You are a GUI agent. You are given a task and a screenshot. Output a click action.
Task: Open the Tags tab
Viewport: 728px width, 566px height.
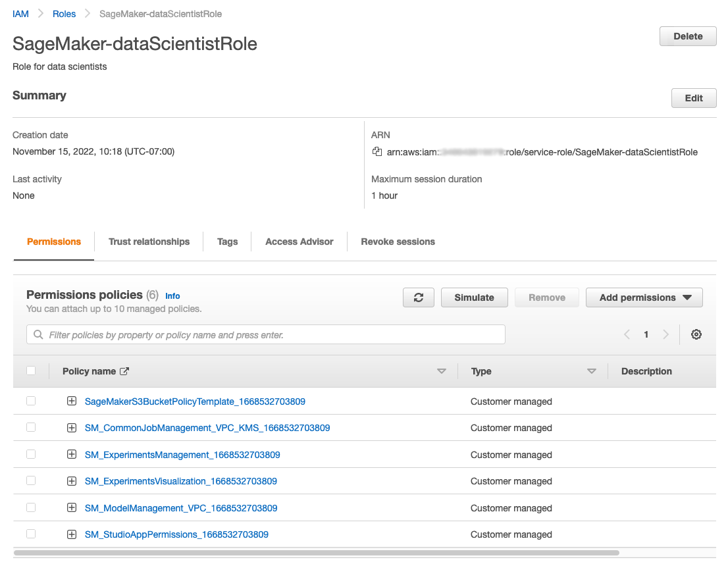228,242
